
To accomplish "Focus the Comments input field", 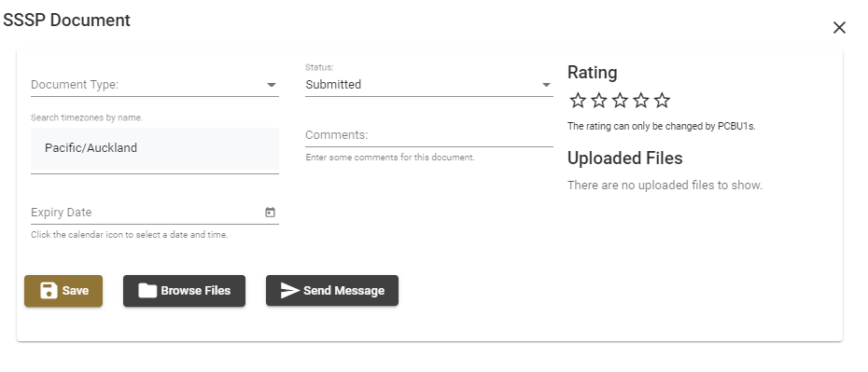I will tap(429, 135).
